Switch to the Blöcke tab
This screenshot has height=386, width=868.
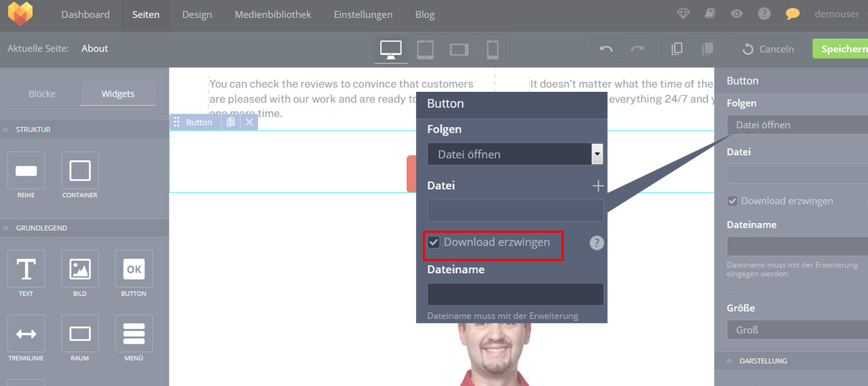(42, 94)
